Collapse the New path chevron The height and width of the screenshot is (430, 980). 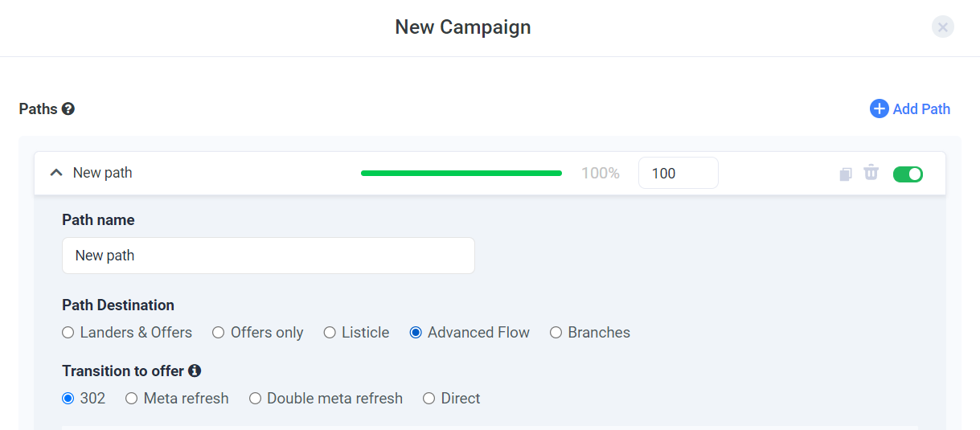click(x=56, y=173)
